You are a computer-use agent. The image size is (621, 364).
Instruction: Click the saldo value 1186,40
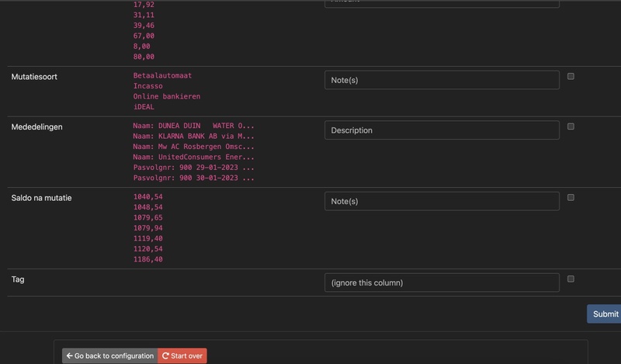click(147, 259)
